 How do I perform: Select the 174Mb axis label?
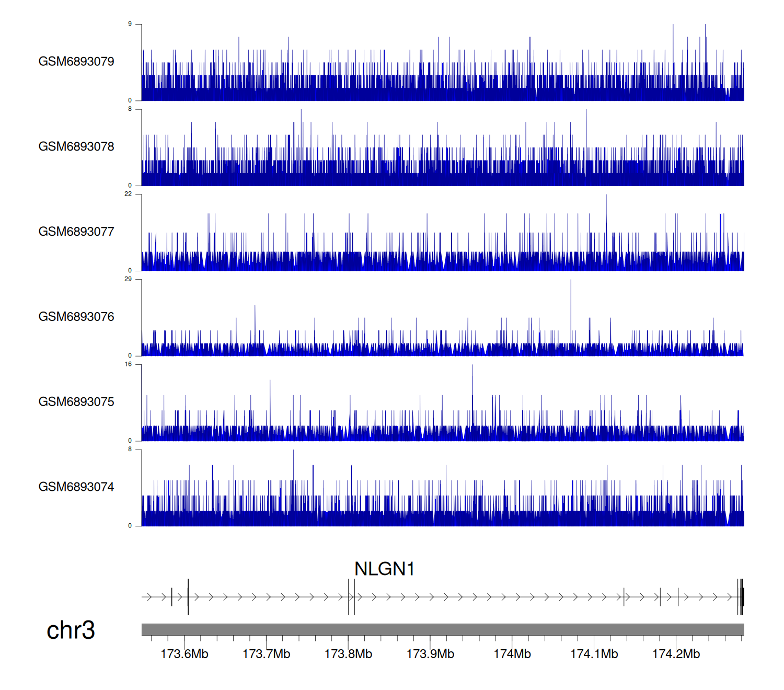point(512,654)
